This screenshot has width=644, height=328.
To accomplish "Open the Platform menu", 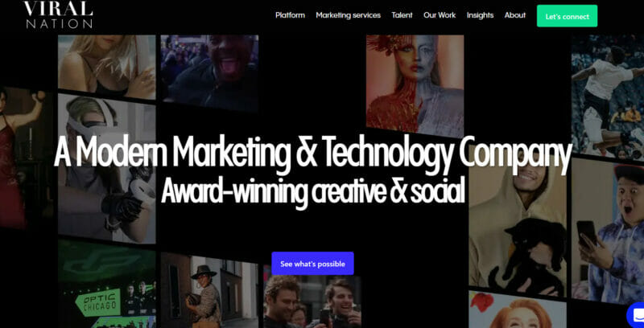I will coord(290,15).
